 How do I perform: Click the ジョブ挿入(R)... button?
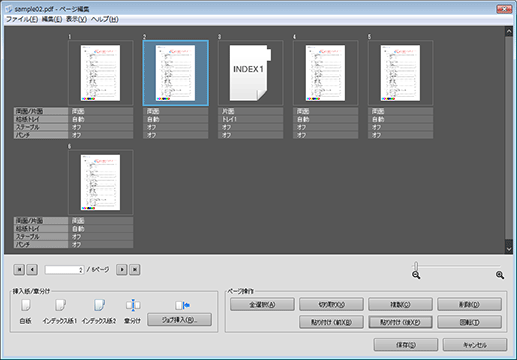click(179, 320)
